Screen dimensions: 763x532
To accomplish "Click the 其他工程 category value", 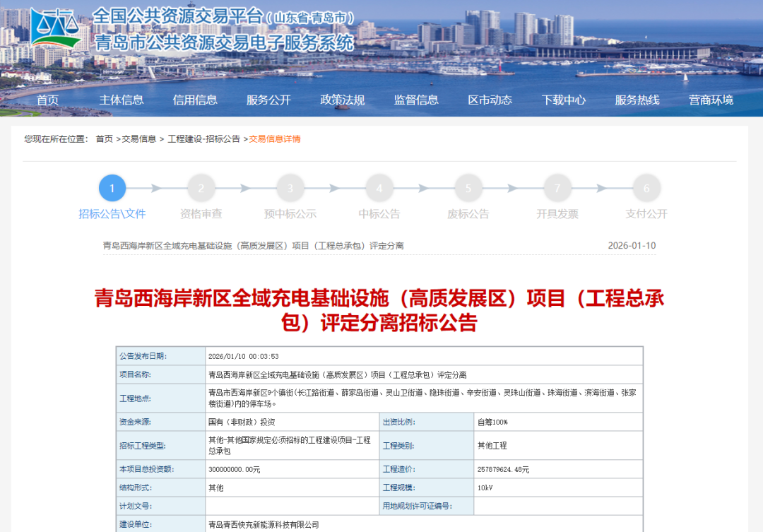I will [492, 445].
